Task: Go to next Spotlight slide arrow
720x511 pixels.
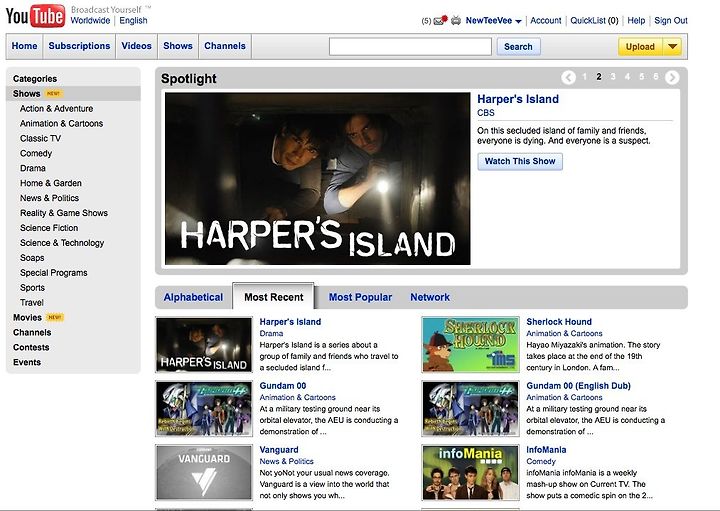Action: tap(672, 78)
